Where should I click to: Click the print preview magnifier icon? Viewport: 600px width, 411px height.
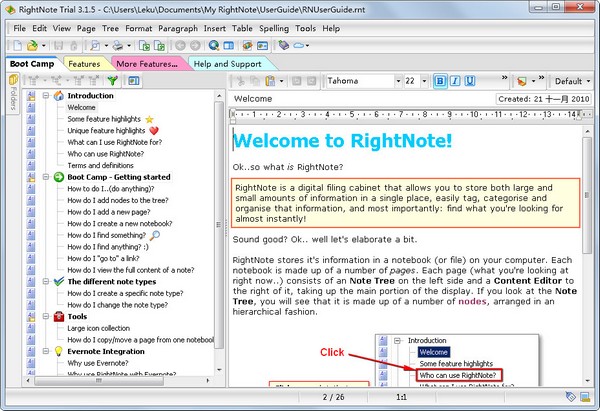click(95, 46)
